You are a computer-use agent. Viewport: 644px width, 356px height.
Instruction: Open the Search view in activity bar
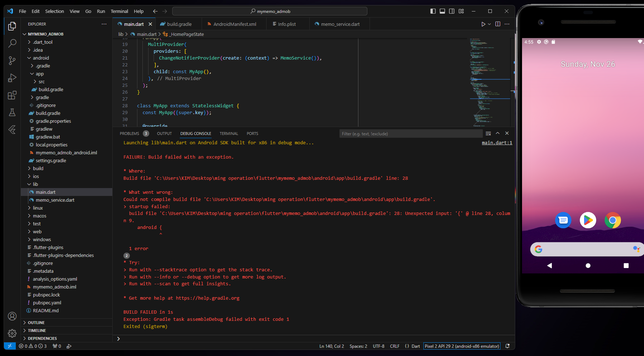tap(12, 43)
